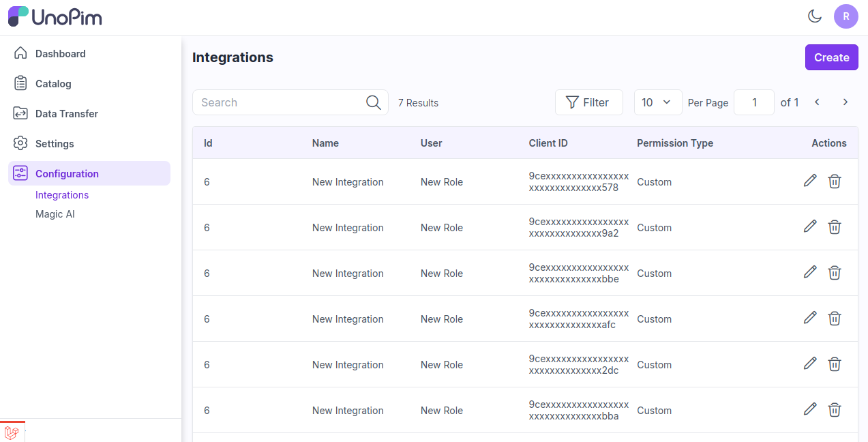The height and width of the screenshot is (442, 868).
Task: Open the Dashboard menu
Action: pyautogui.click(x=60, y=54)
